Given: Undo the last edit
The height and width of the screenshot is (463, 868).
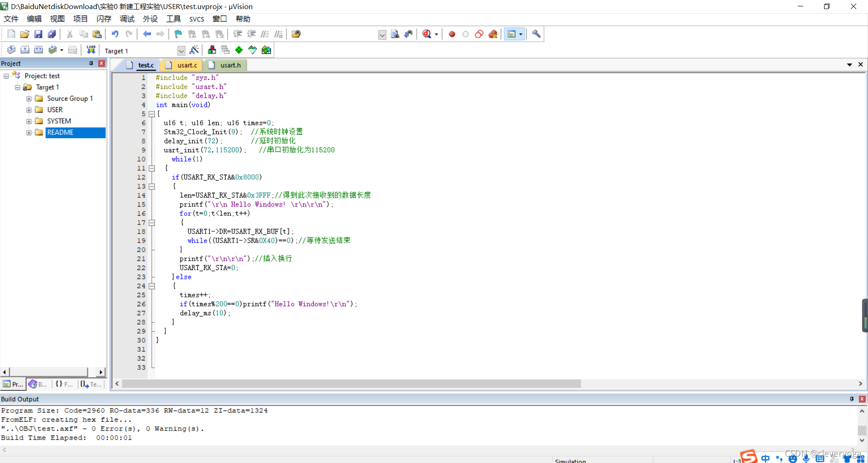Looking at the screenshot, I should point(115,33).
